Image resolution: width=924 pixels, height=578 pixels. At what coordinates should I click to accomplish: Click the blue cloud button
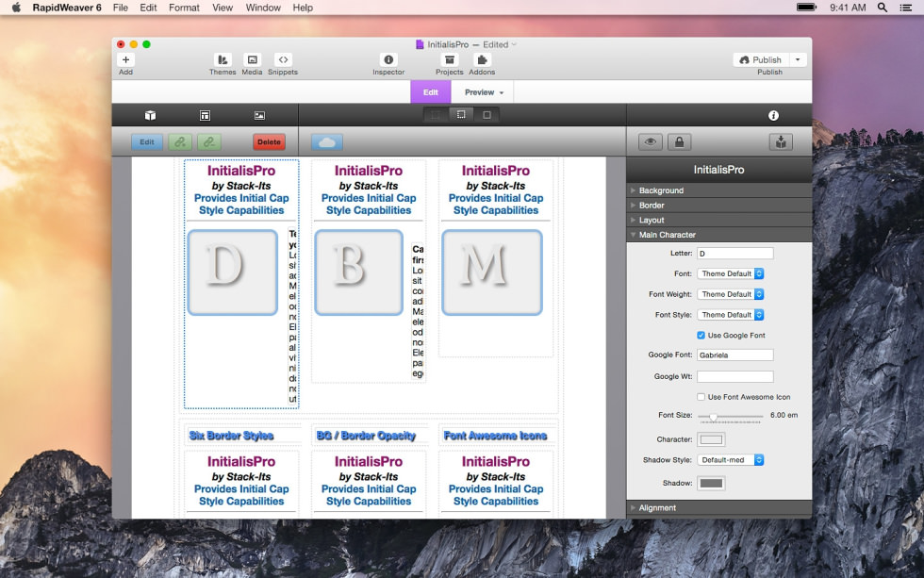click(x=326, y=142)
